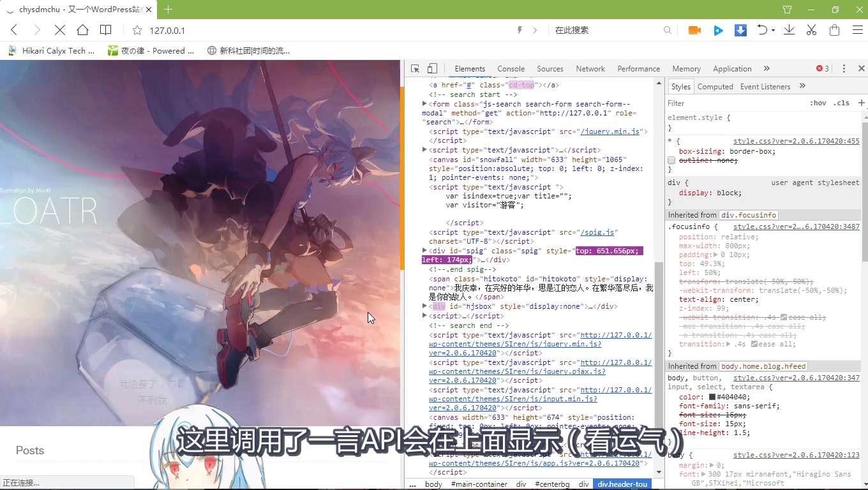Click the blue play extension icon
Image resolution: width=868 pixels, height=490 pixels.
point(718,30)
